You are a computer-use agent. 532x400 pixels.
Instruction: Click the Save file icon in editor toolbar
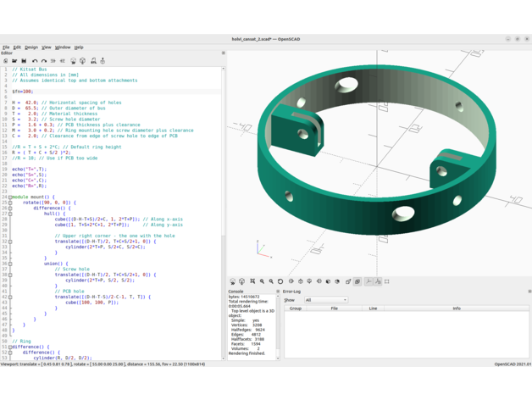(x=24, y=61)
